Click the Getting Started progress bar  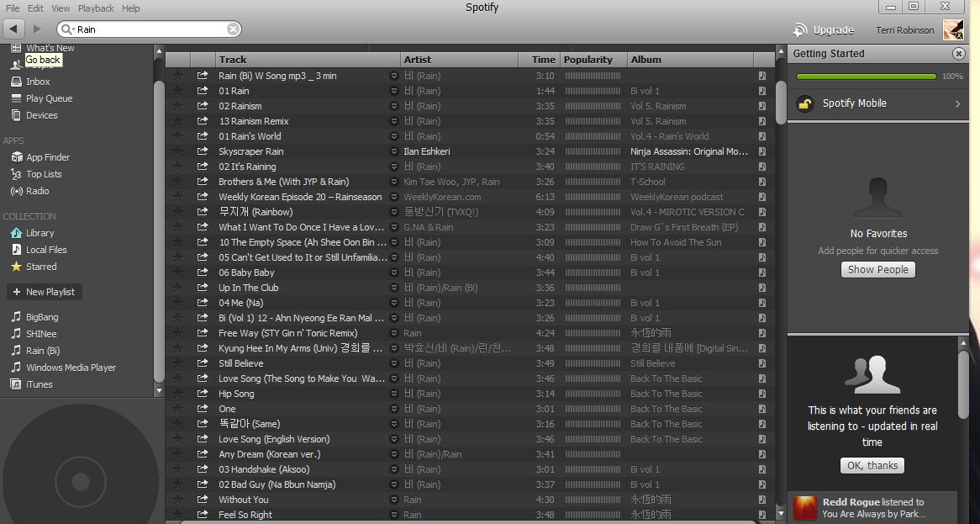coord(866,77)
